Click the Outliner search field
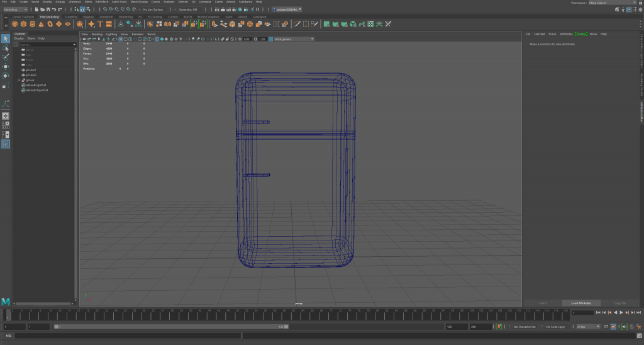Screen dimensions: 644x345 pyautogui.click(x=45, y=45)
